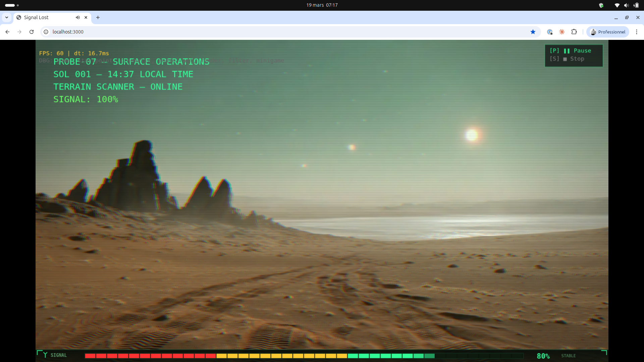644x362 pixels.
Task: Go back to previous page
Action: pyautogui.click(x=7, y=32)
